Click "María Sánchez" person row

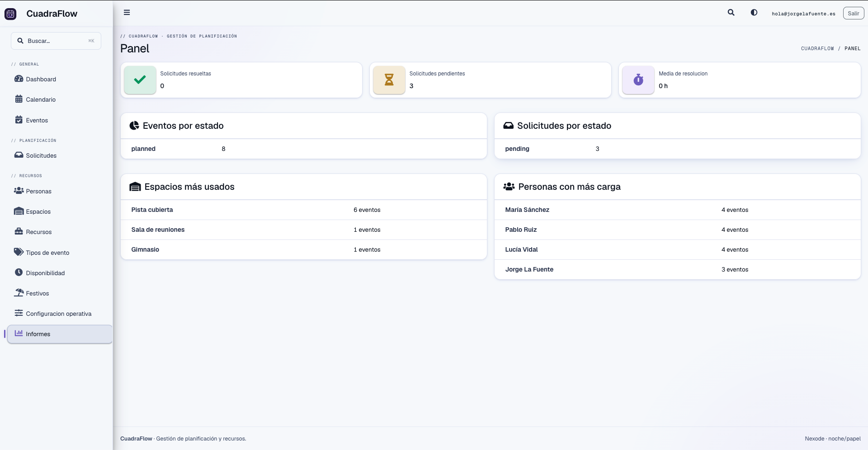pyautogui.click(x=678, y=210)
